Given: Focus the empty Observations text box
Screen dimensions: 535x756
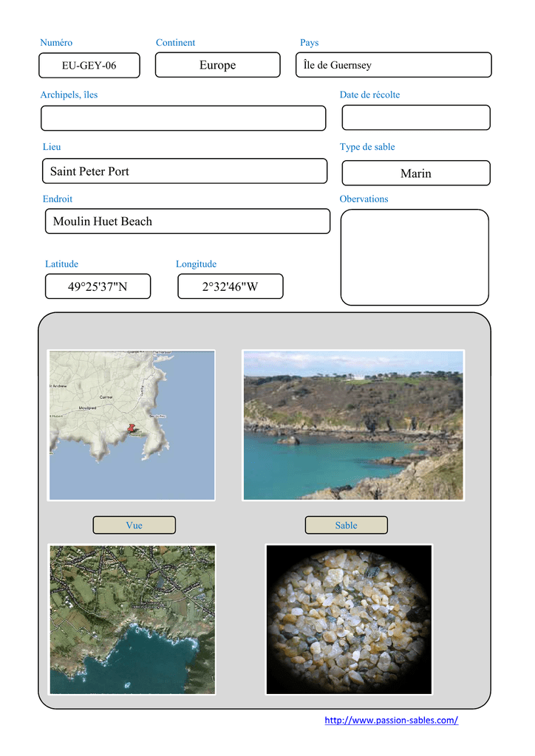Looking at the screenshot, I should click(414, 257).
